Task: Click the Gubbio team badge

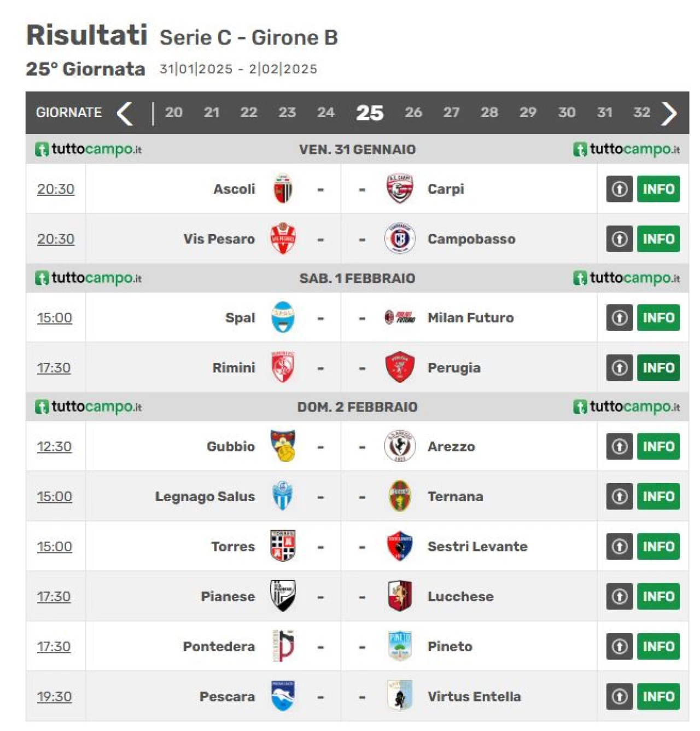Action: pos(283,446)
